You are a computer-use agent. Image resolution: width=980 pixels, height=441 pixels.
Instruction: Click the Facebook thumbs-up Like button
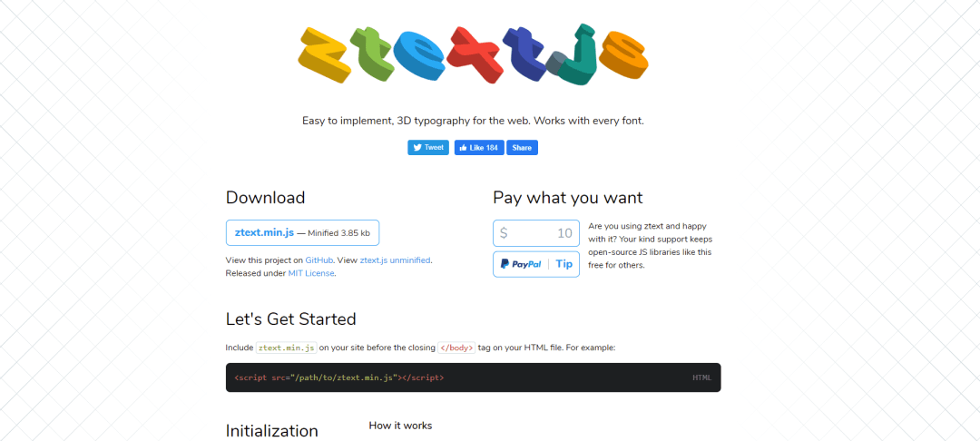479,147
